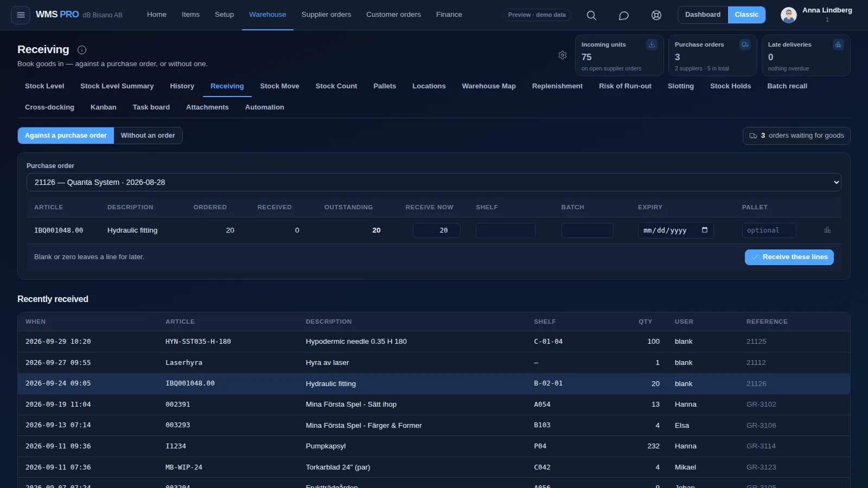Open the Finance menu
Viewport: 868px width, 488px height.
point(449,15)
